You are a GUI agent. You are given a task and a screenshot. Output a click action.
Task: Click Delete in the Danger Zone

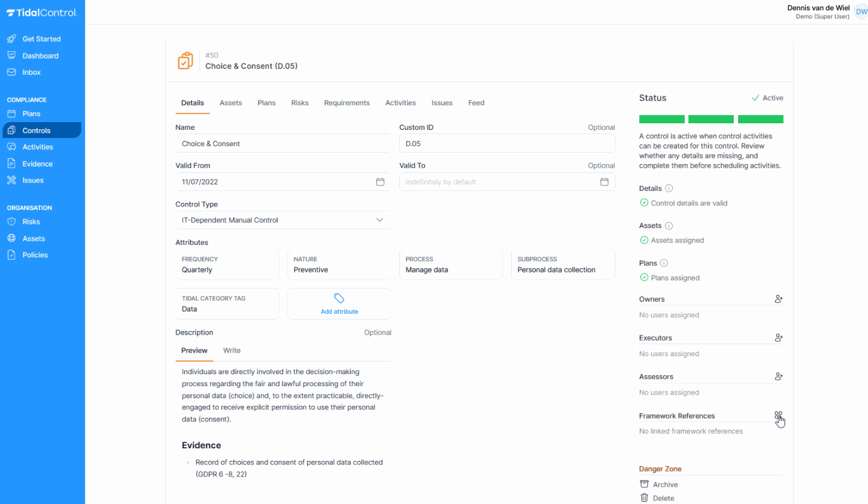coord(663,497)
